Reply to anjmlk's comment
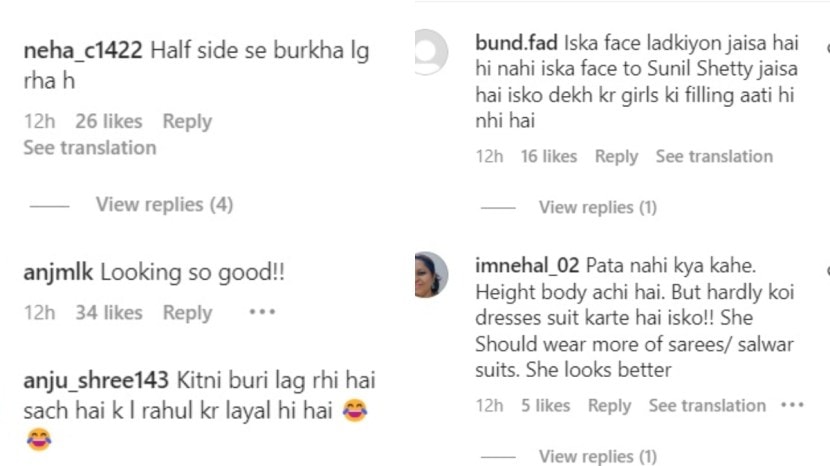 [187, 313]
